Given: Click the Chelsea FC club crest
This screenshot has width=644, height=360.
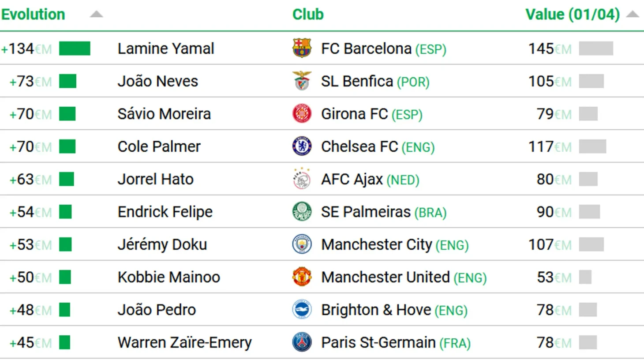Looking at the screenshot, I should point(302,146).
